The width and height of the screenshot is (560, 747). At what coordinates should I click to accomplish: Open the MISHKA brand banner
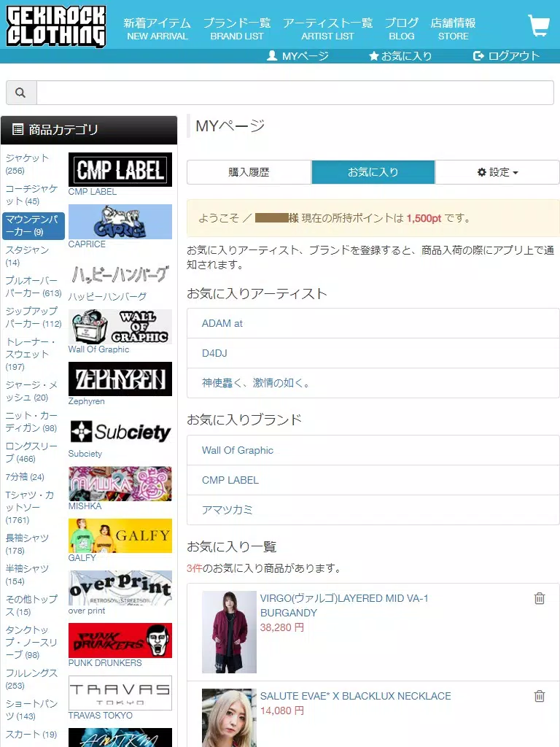pyautogui.click(x=120, y=484)
